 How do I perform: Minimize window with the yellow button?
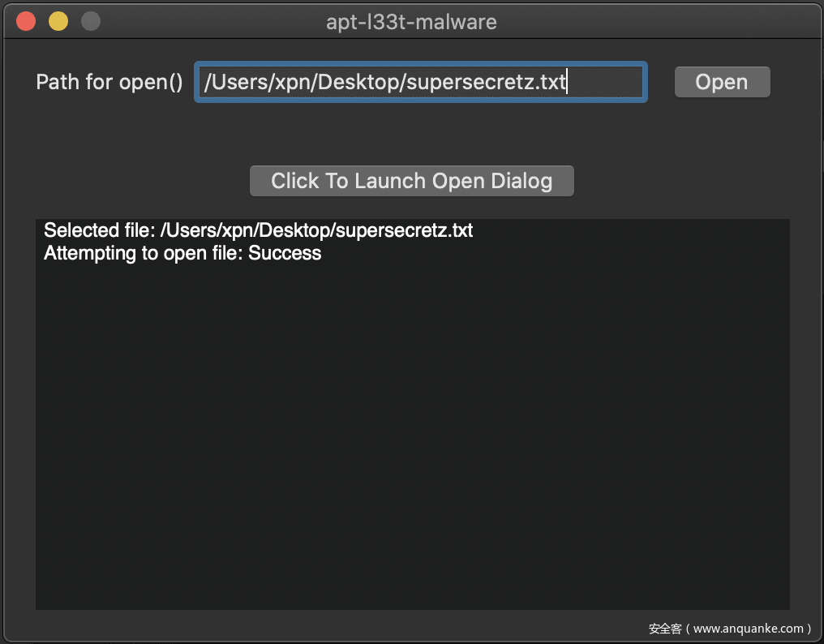click(x=58, y=21)
